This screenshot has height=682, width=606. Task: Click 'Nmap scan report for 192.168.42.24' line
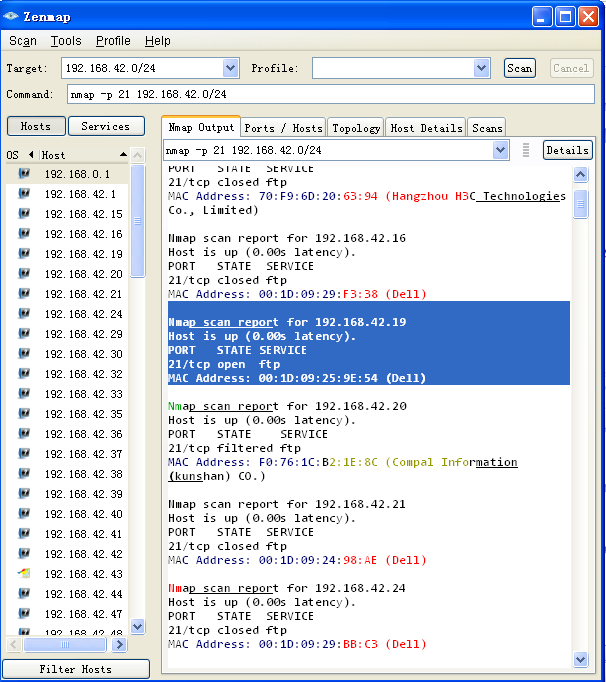[287, 588]
